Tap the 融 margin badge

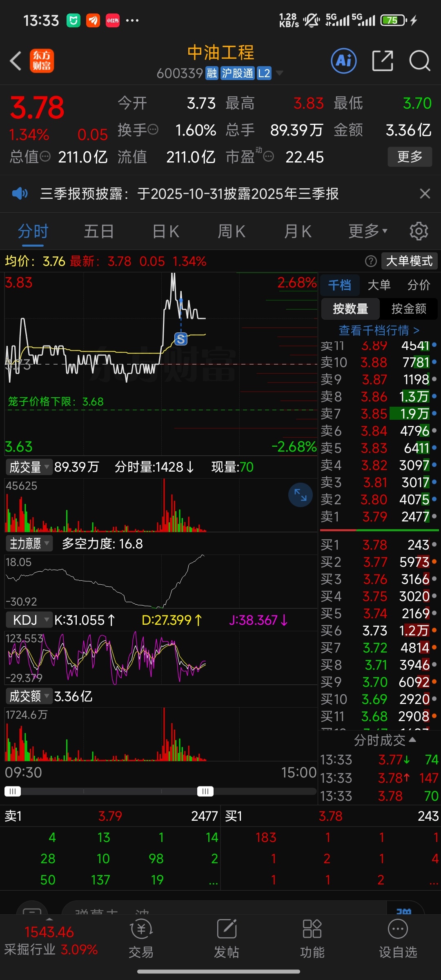(x=212, y=73)
